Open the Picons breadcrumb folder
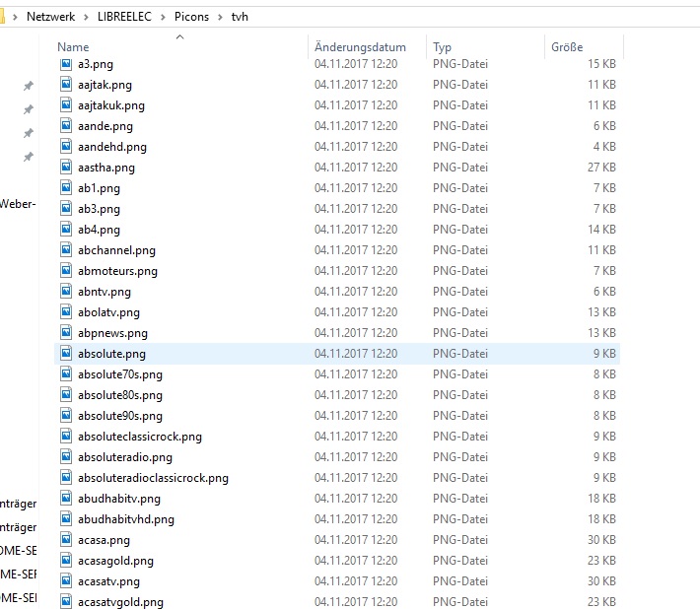The image size is (700, 609). 191,17
